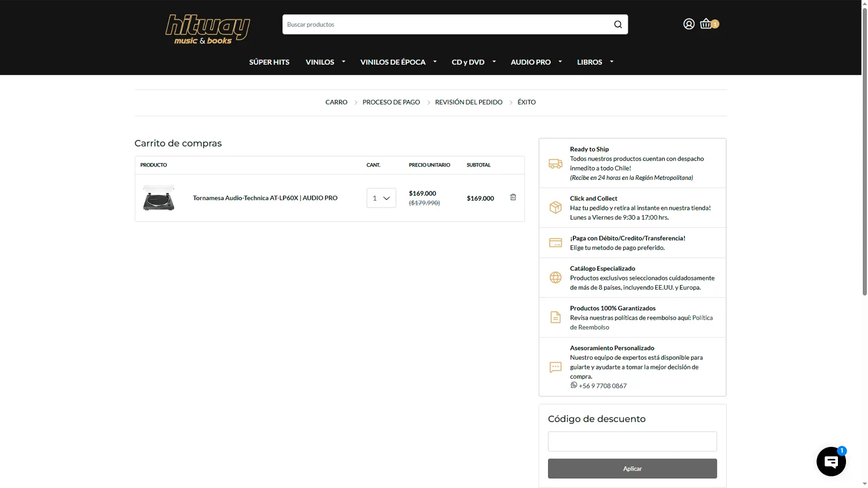The image size is (868, 488).
Task: Open the CD y DVD category
Action: pos(468,62)
